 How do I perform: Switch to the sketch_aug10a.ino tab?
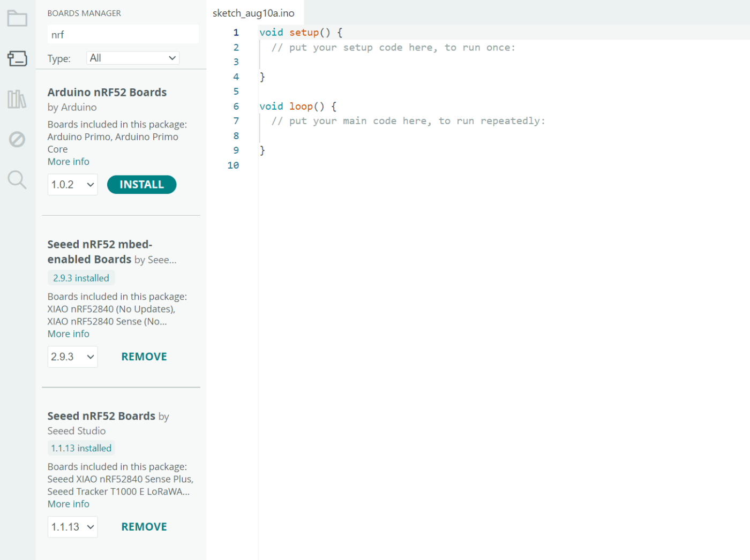click(253, 13)
